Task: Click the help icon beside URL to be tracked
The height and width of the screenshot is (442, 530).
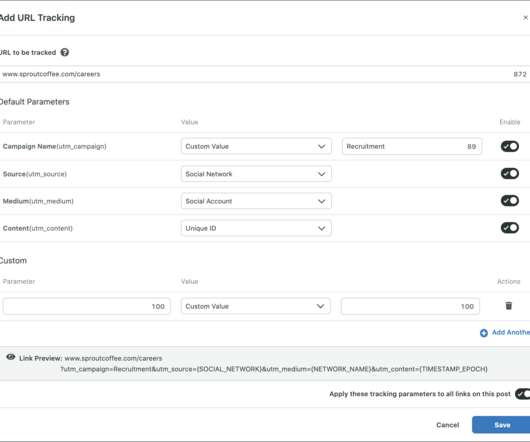Action: (65, 52)
